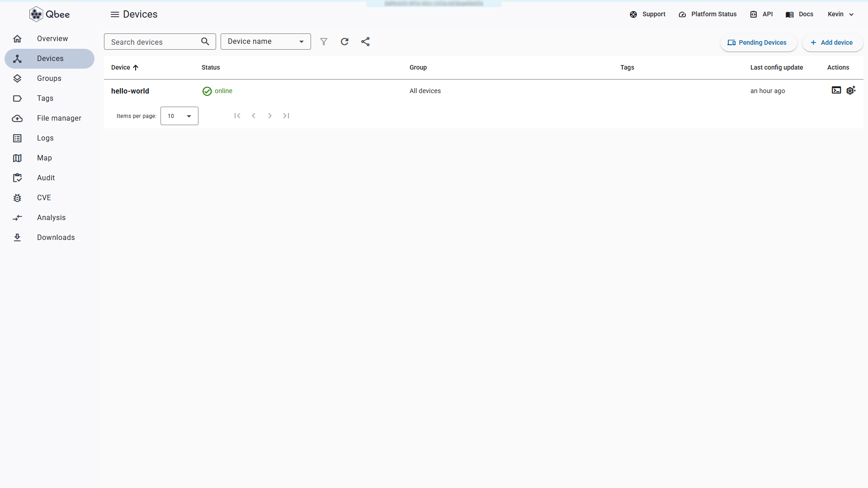Click the Groups layers icon

pyautogui.click(x=17, y=79)
